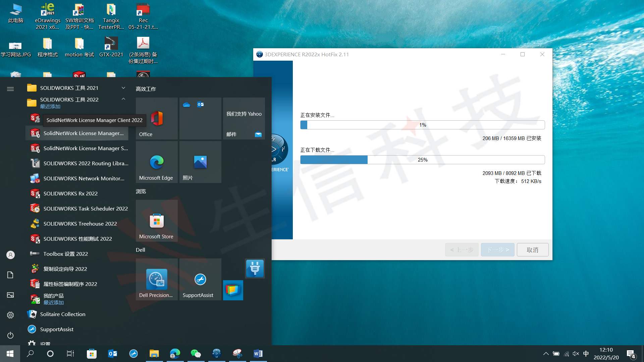
Task: Launch SOLIDWORKS Network Monitor
Action: (x=77, y=178)
